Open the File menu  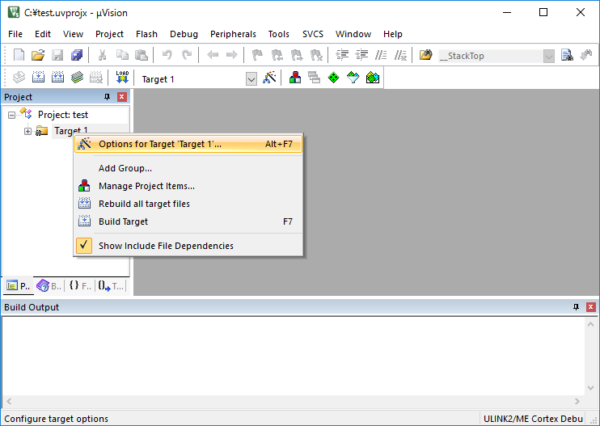point(15,34)
